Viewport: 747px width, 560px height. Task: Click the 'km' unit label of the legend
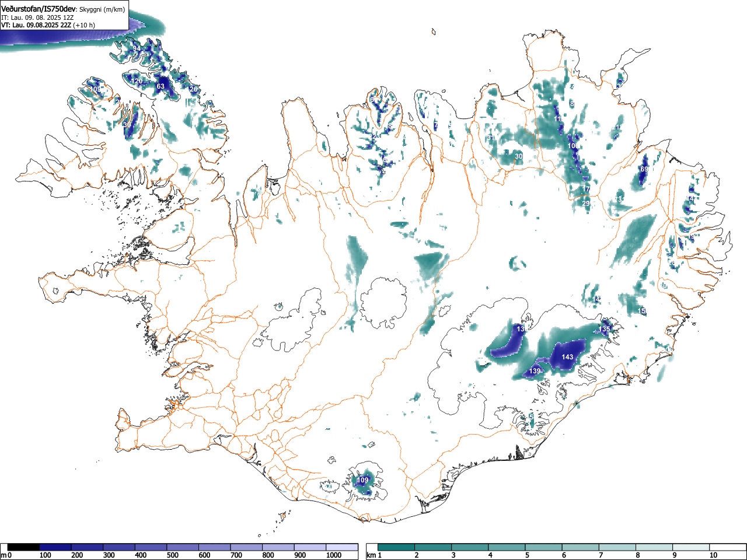pyautogui.click(x=371, y=555)
